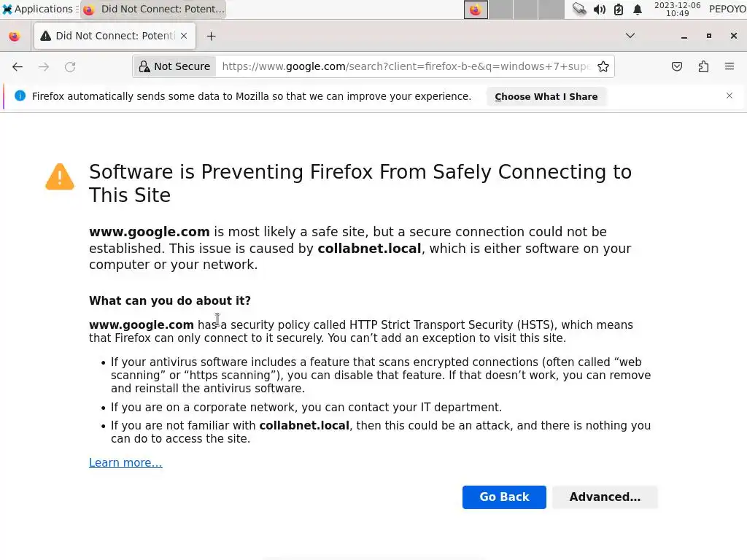Screen dimensions: 747x560
Task: Click the Firefox View icon
Action: click(15, 36)
